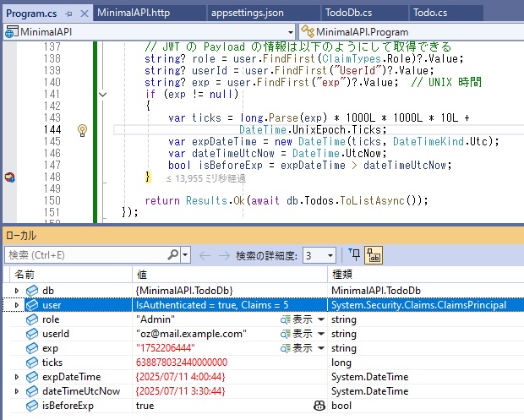Open visualizer dropdown arrow for userId

(x=321, y=334)
